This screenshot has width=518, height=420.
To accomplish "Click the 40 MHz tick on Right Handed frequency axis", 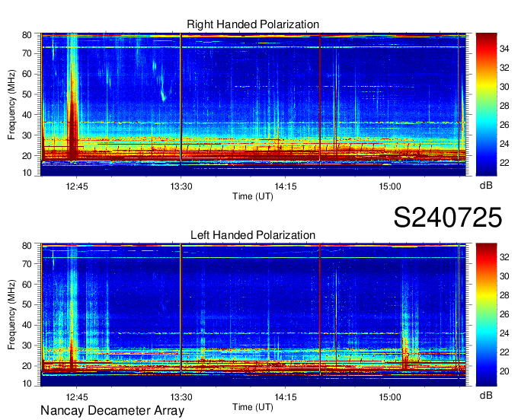I will pos(27,115).
